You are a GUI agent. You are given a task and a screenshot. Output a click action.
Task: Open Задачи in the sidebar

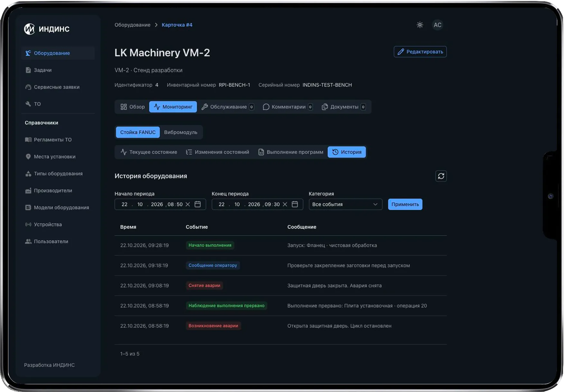(58, 70)
